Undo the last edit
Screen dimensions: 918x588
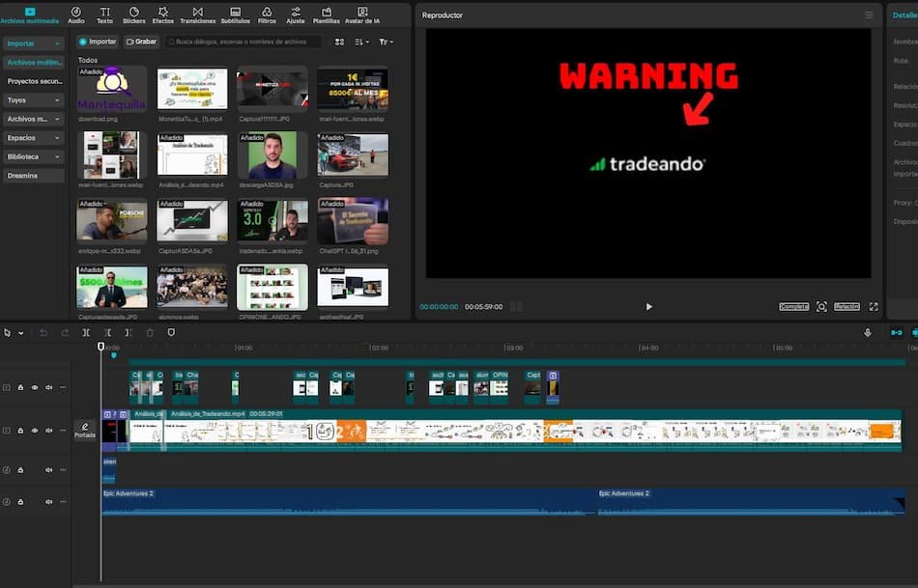tap(43, 332)
